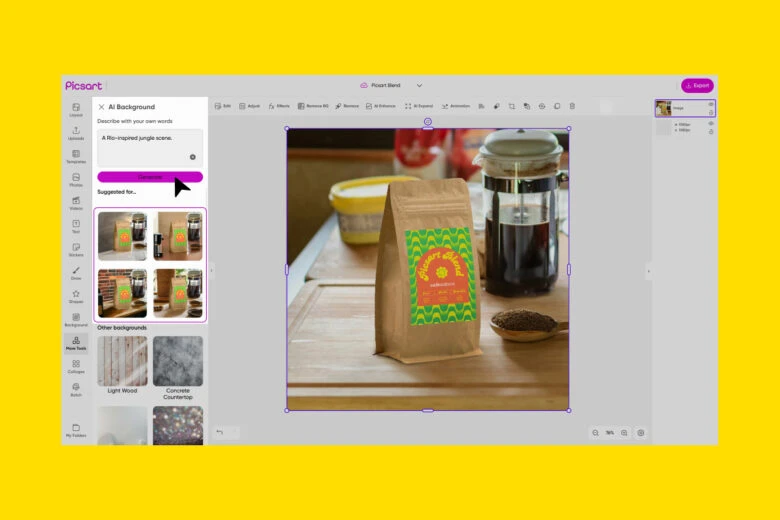
Task: Zoom out using the magnifier minus icon
Action: tap(595, 433)
